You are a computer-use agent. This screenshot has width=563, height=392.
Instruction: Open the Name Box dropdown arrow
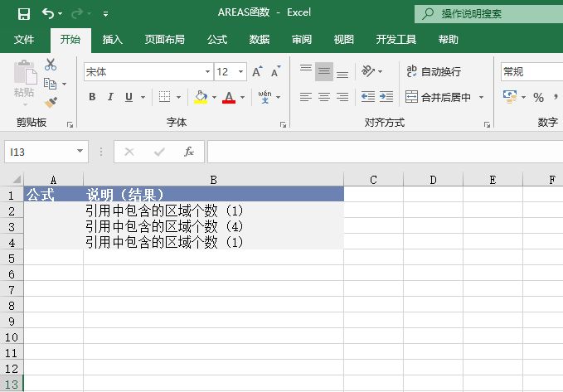(80, 152)
